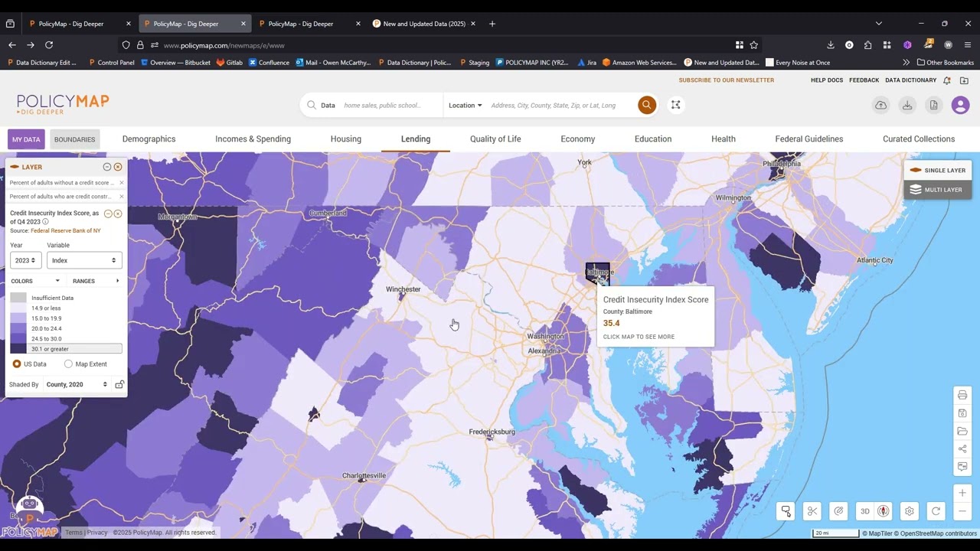Click the 20.0 to 24.4 legend swatch
The width and height of the screenshot is (980, 551).
point(18,328)
